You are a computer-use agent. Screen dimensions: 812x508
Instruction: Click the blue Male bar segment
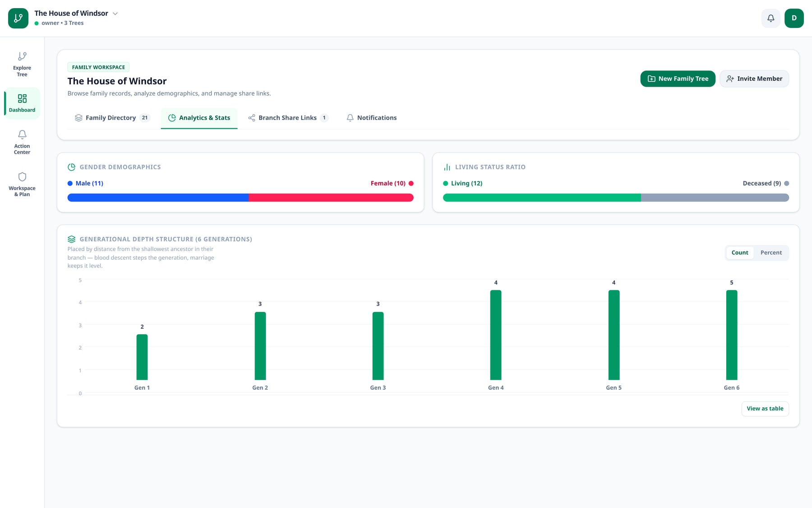pos(158,197)
